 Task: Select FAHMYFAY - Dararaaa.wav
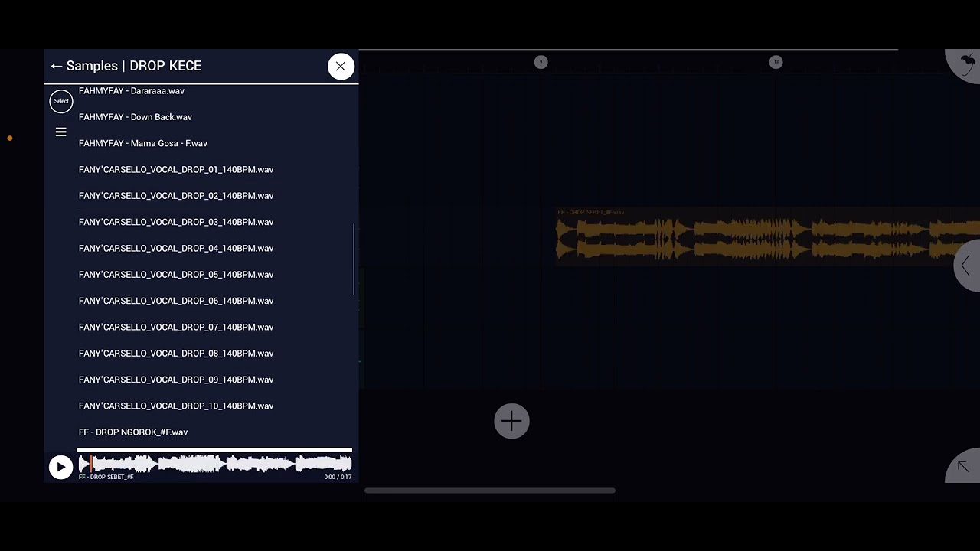[x=132, y=91]
